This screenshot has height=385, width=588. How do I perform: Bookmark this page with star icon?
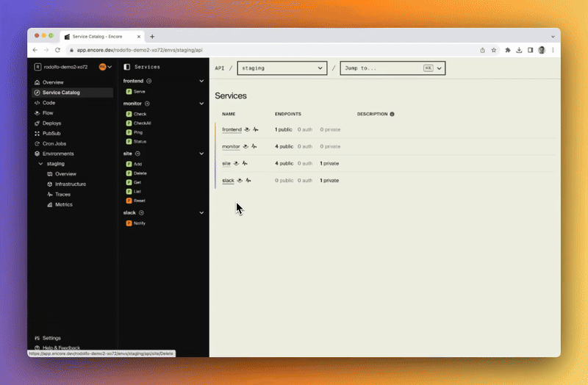pos(494,50)
